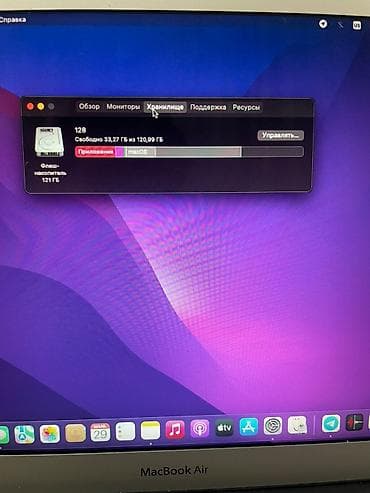This screenshot has height=493, width=370.
Task: Open the Apple TV app in Dock
Action: pyautogui.click(x=224, y=427)
